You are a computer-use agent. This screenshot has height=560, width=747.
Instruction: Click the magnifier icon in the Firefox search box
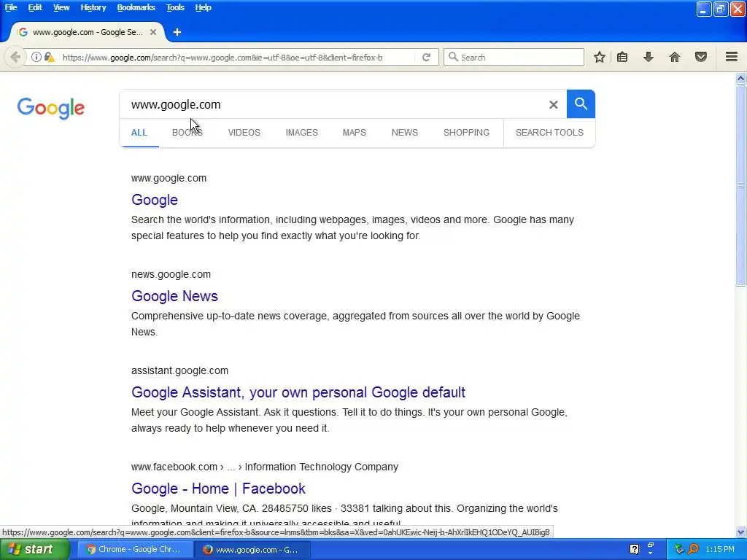pyautogui.click(x=453, y=57)
